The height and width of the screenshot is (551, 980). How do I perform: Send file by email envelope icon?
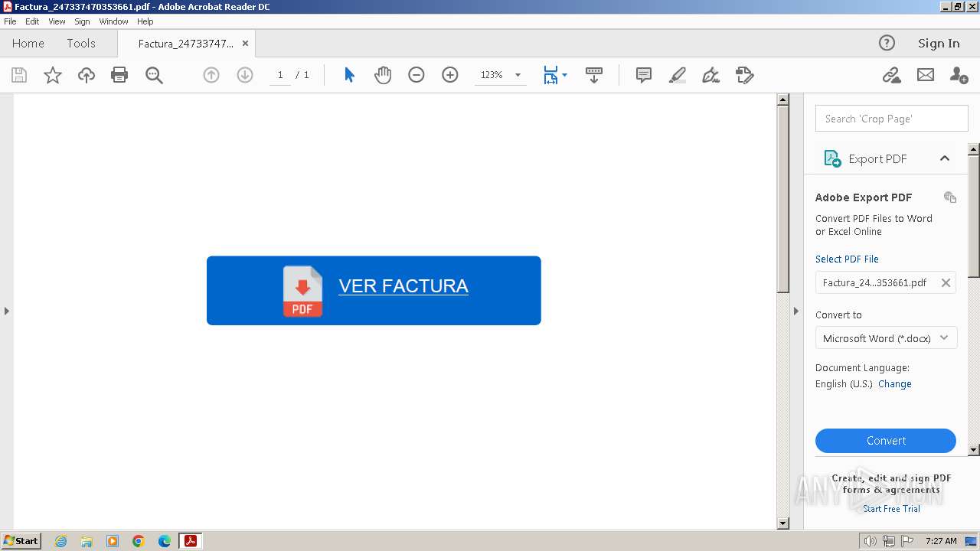[x=926, y=75]
